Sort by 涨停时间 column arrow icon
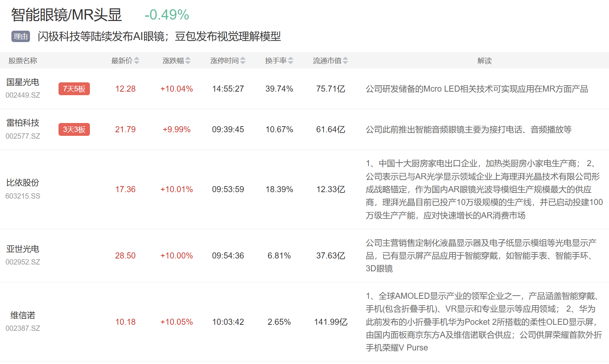This screenshot has width=609, height=364. tap(243, 61)
